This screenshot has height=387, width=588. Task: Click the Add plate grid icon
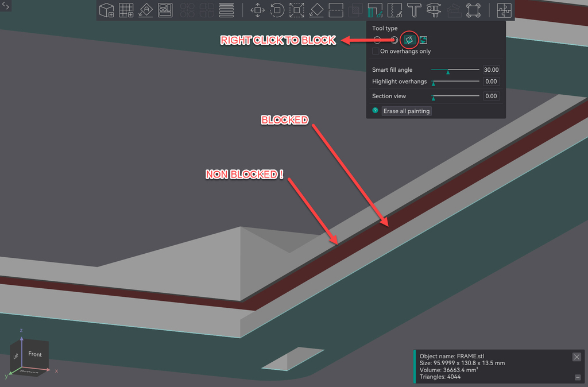pyautogui.click(x=126, y=10)
